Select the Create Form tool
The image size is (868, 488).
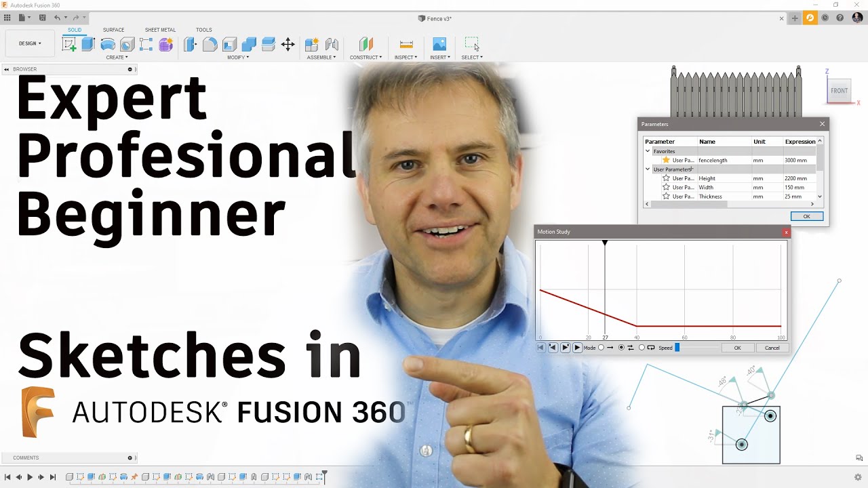[166, 45]
